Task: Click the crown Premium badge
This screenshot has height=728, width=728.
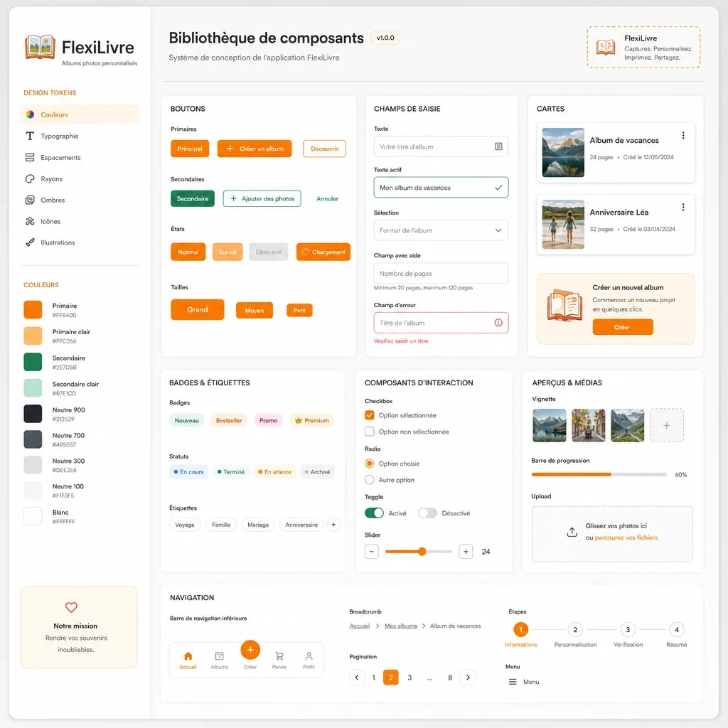Action: (311, 420)
